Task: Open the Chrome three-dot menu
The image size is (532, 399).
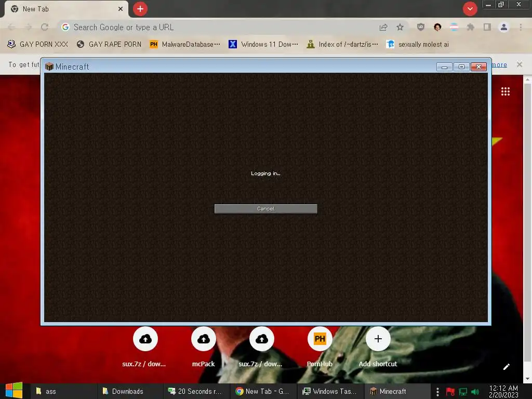Action: click(521, 27)
